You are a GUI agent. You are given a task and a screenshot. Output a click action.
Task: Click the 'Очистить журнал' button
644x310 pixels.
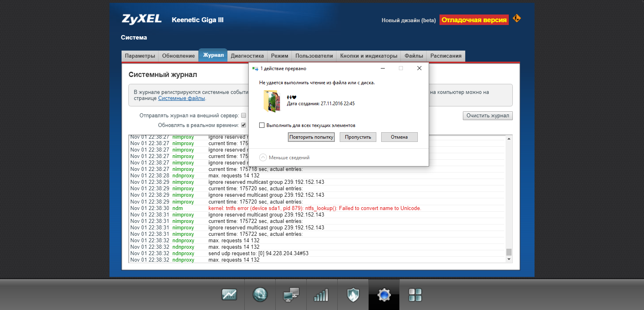[488, 116]
